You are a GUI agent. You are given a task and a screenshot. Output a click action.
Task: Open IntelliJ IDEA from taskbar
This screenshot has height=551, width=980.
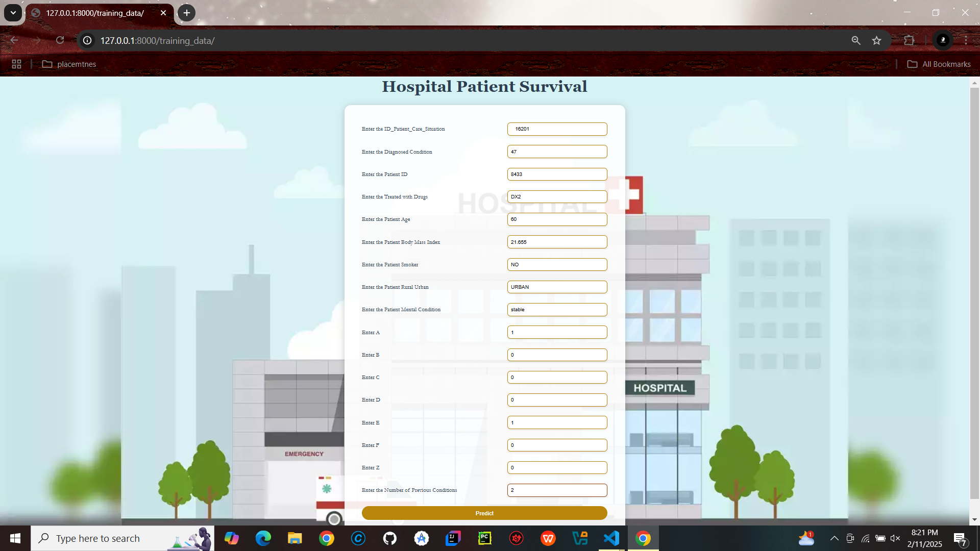(x=453, y=538)
